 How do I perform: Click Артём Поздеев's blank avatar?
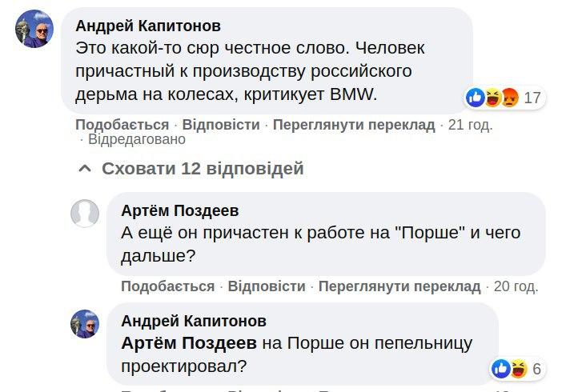85,214
